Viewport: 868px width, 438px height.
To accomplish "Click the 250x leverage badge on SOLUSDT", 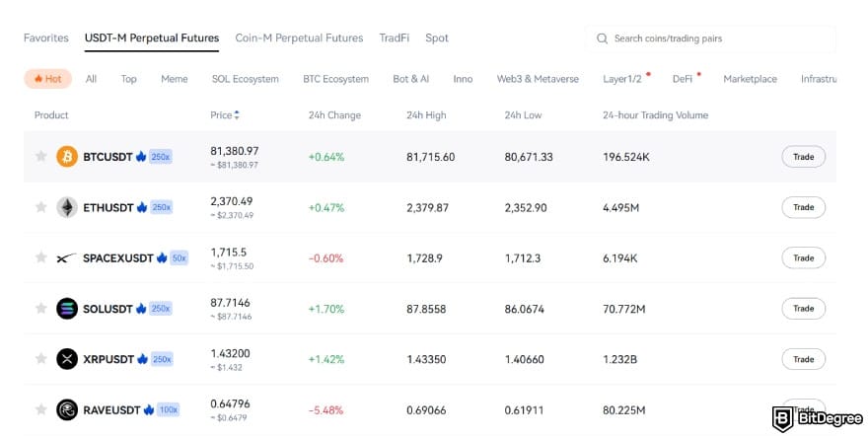I will coord(161,309).
